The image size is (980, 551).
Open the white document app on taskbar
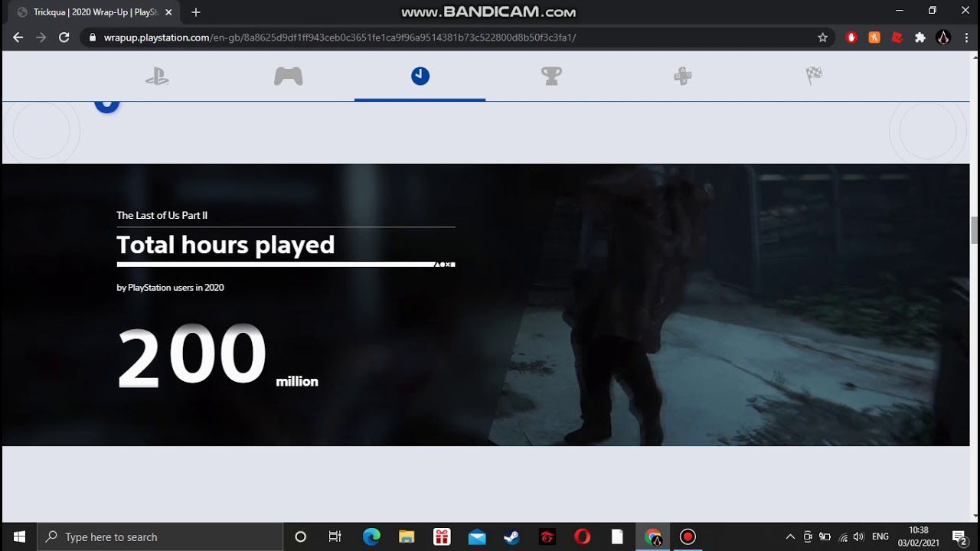617,536
